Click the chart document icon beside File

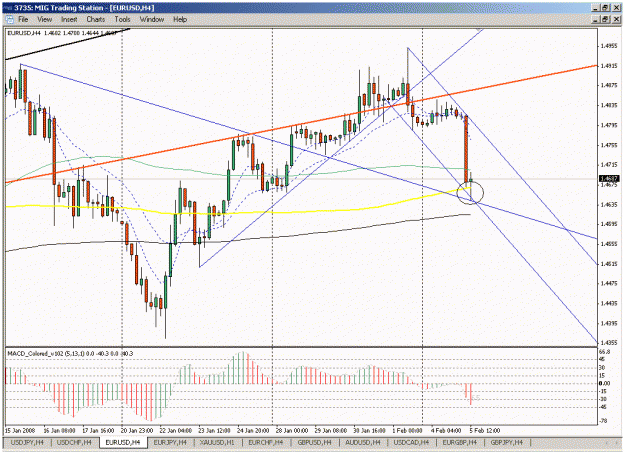9,19
